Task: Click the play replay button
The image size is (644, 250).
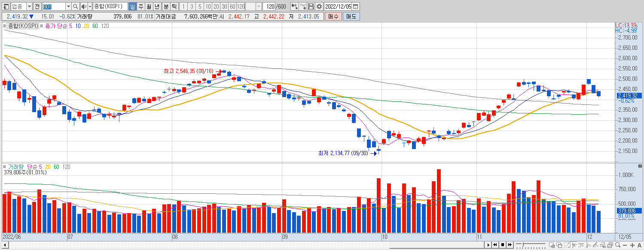Action: pos(488,245)
